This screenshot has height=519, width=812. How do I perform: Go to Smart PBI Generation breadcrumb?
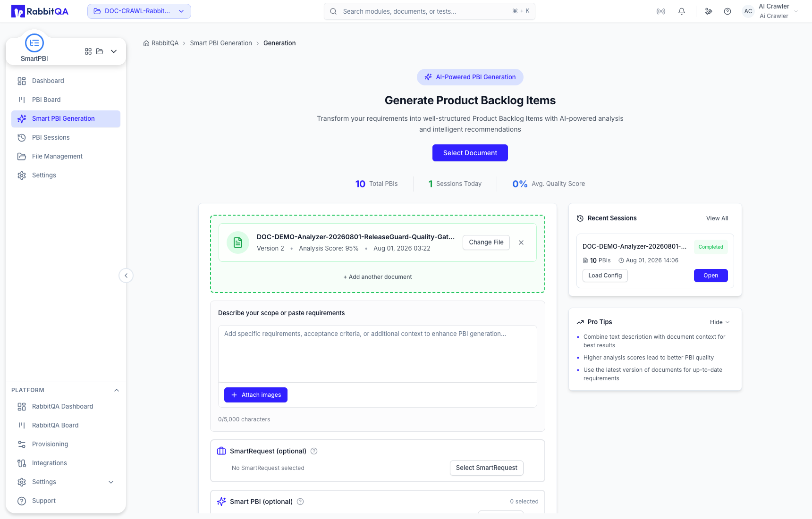tap(221, 43)
